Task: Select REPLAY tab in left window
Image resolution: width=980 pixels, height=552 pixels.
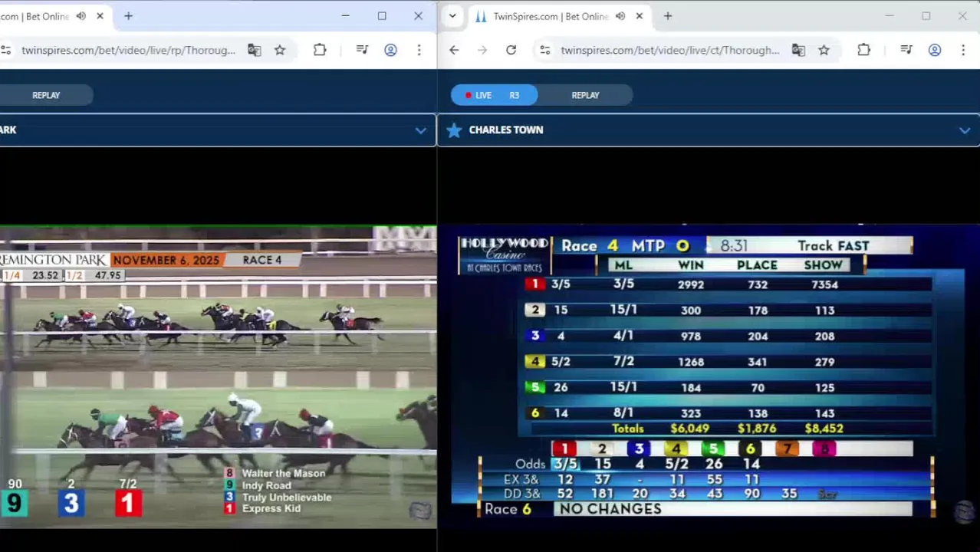Action: click(46, 95)
